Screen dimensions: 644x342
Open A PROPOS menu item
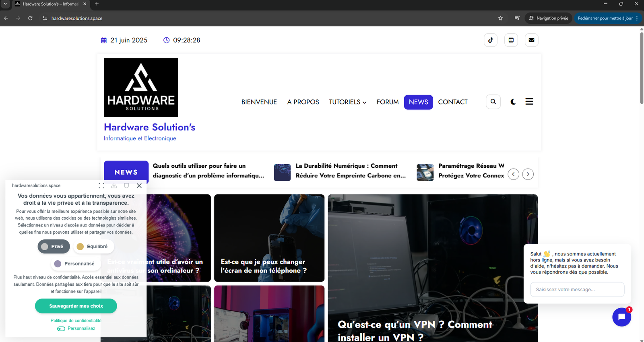coord(303,102)
